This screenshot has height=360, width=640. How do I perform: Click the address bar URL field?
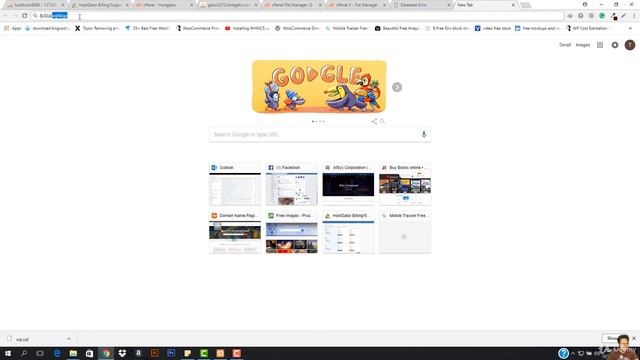pos(297,16)
